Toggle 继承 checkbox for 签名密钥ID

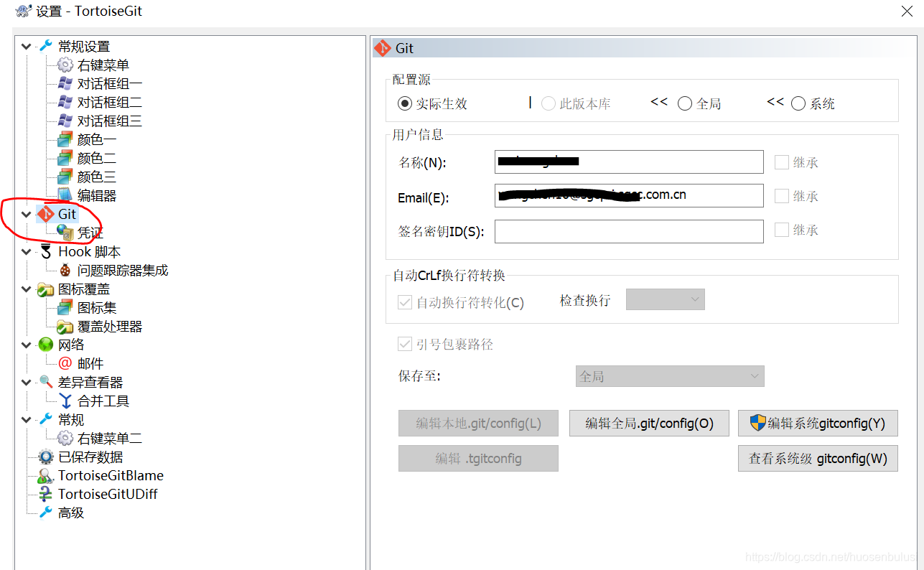point(782,230)
